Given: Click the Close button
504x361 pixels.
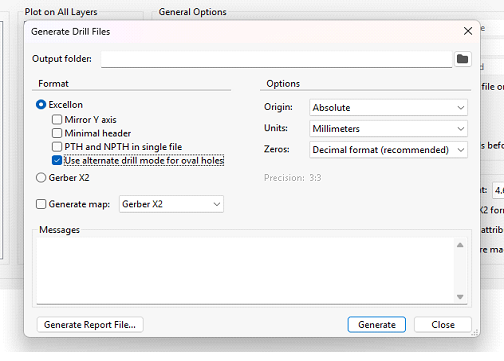Looking at the screenshot, I should [x=443, y=324].
